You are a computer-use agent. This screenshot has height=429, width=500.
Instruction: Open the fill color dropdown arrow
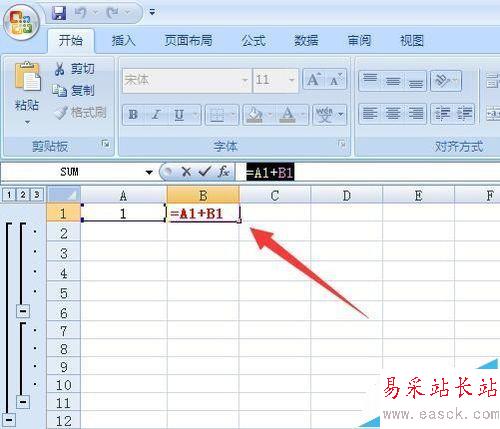pos(270,115)
